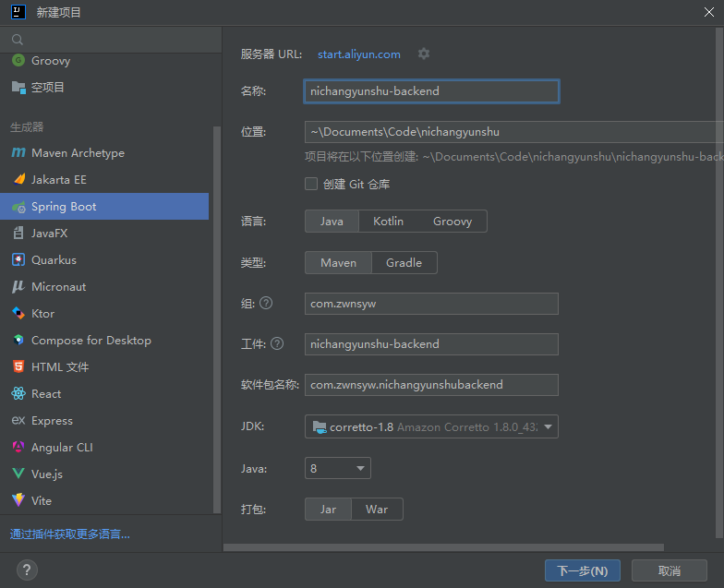Click the search magnifier icon
Screen dimensions: 724x588
tap(17, 40)
